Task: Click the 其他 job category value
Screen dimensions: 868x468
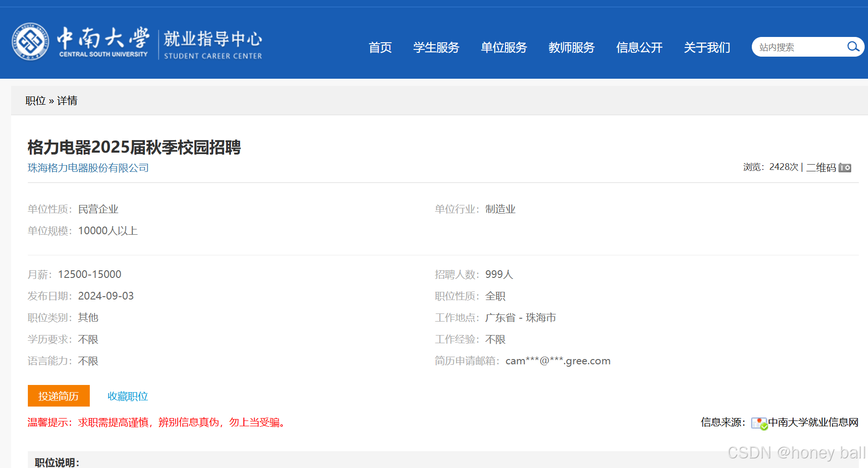Action: coord(88,318)
